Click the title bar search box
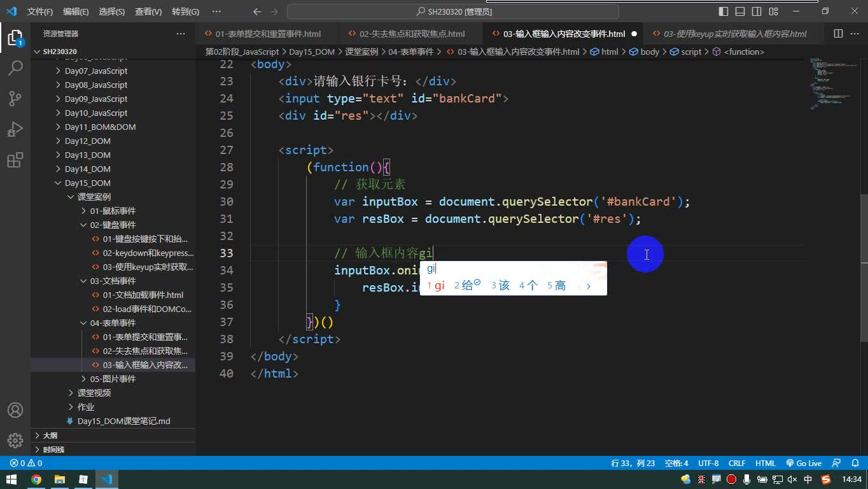Screen dimensions: 868x489 [453, 11]
